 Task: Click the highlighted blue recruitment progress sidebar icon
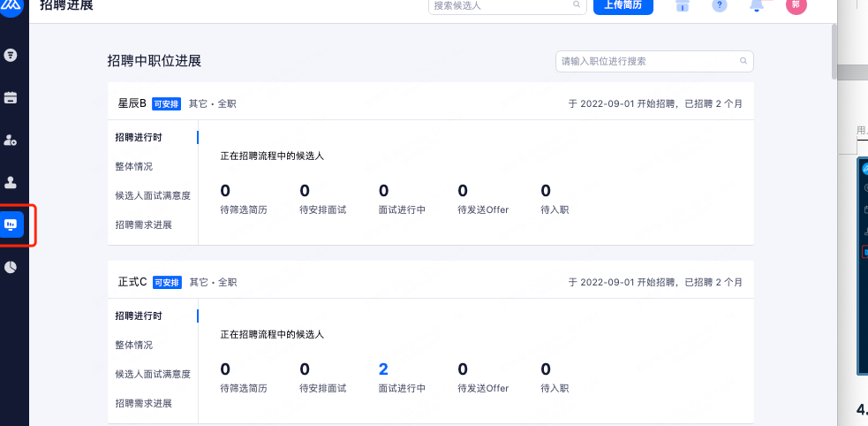pyautogui.click(x=11, y=224)
